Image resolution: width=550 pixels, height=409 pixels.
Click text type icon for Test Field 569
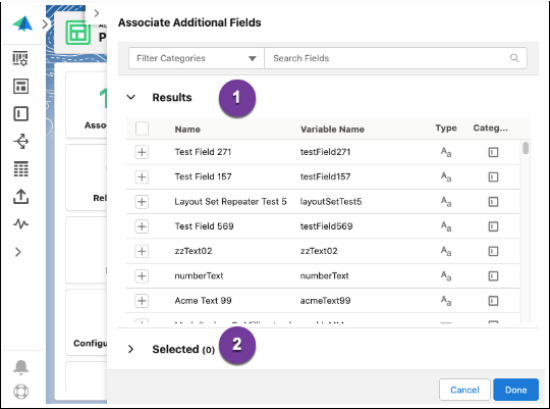tap(446, 226)
